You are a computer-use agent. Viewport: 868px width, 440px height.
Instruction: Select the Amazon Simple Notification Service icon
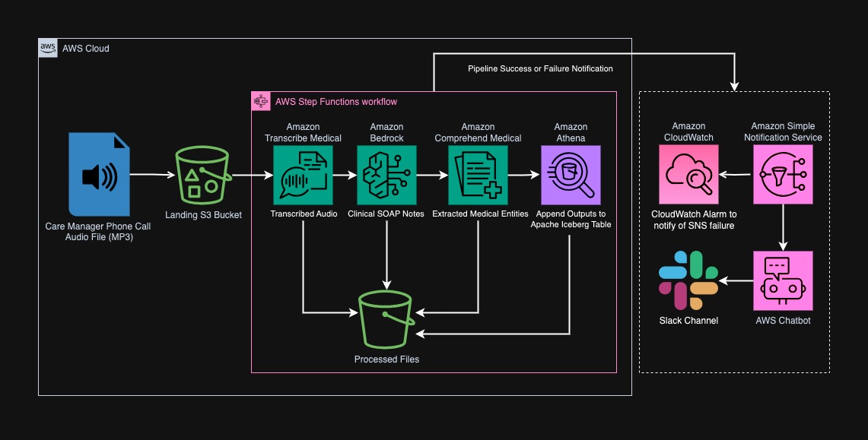[x=783, y=175]
